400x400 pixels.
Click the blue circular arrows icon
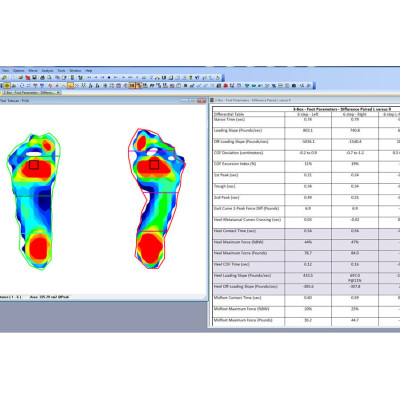tap(22, 86)
